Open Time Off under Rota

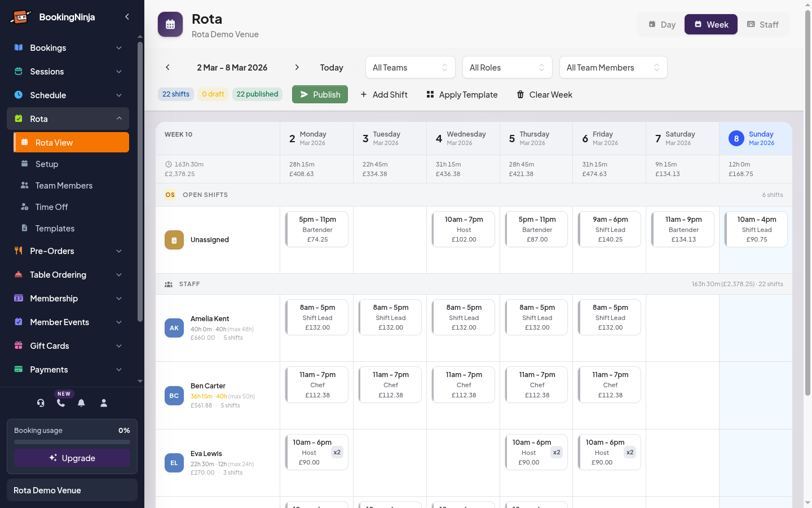tap(71, 207)
